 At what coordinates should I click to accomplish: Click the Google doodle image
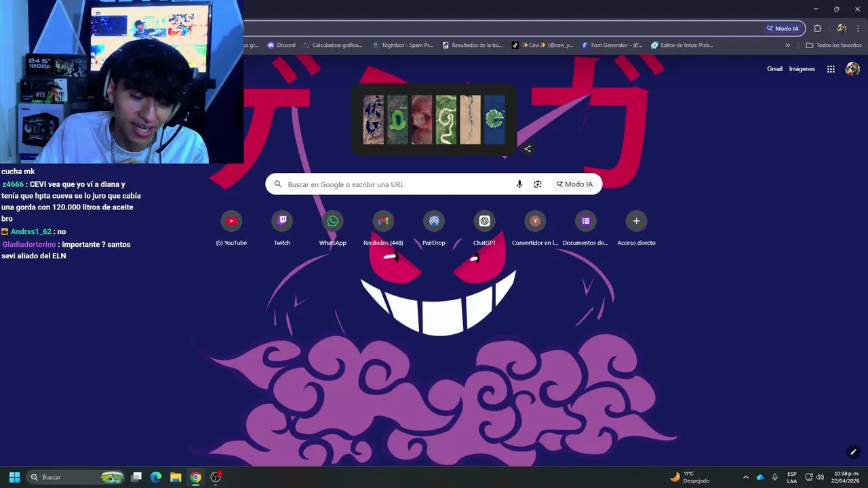[x=434, y=120]
